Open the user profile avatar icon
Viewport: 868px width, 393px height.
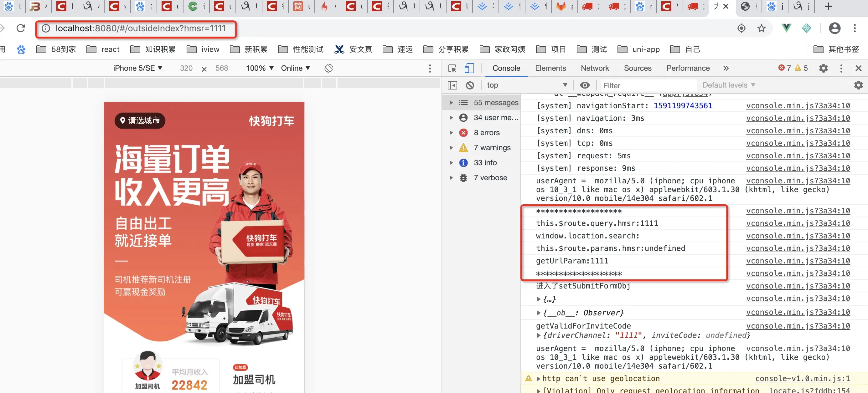click(834, 28)
